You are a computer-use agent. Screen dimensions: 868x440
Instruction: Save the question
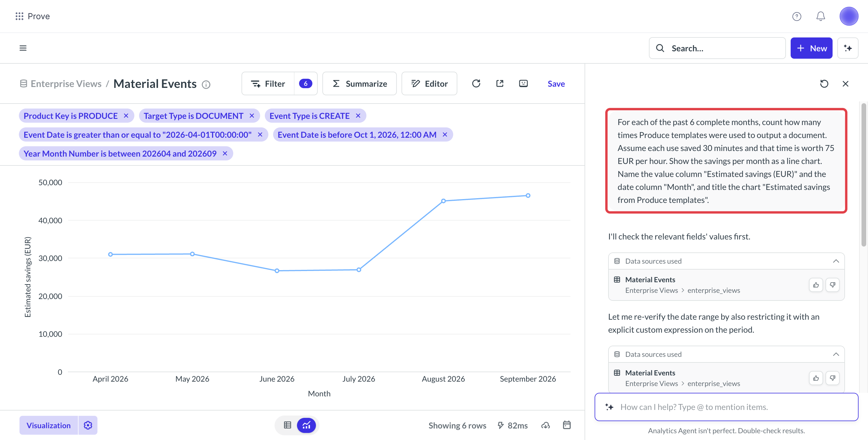[556, 83]
